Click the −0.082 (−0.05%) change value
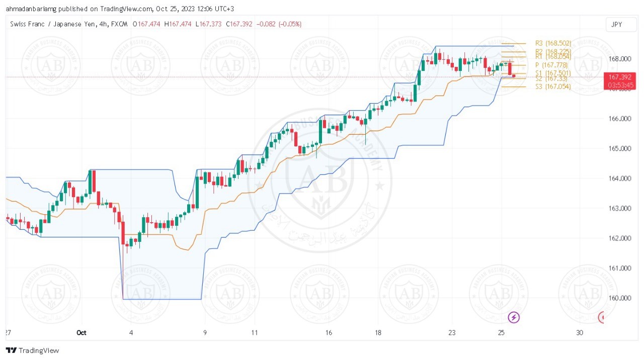This screenshot has height=360, width=644. point(279,24)
